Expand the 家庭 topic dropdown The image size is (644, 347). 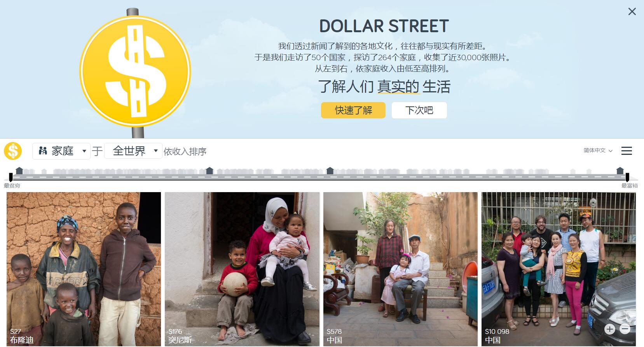61,151
